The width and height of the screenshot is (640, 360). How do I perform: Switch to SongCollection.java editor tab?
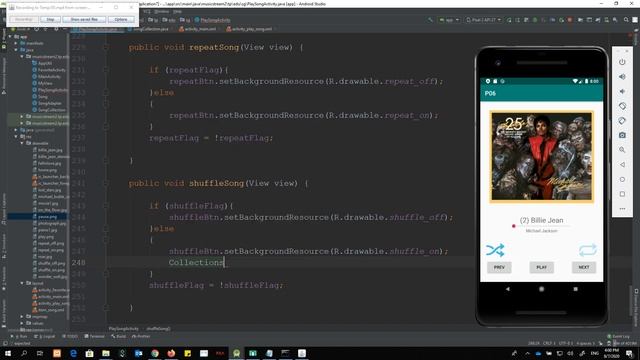[x=149, y=29]
